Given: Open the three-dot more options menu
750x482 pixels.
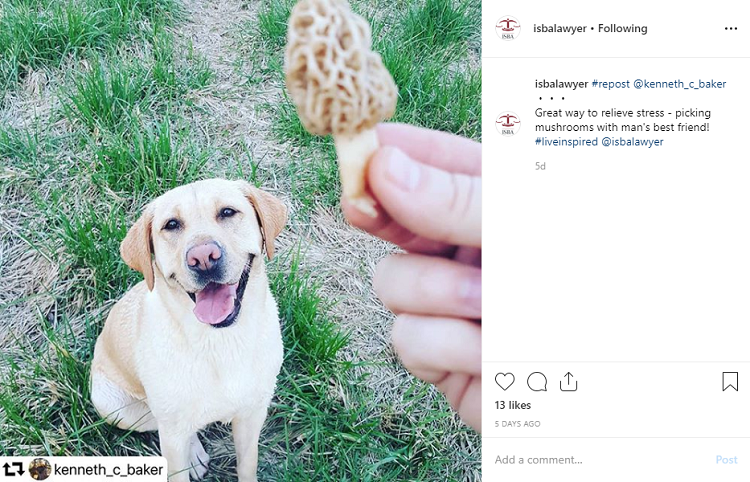Looking at the screenshot, I should click(x=731, y=29).
